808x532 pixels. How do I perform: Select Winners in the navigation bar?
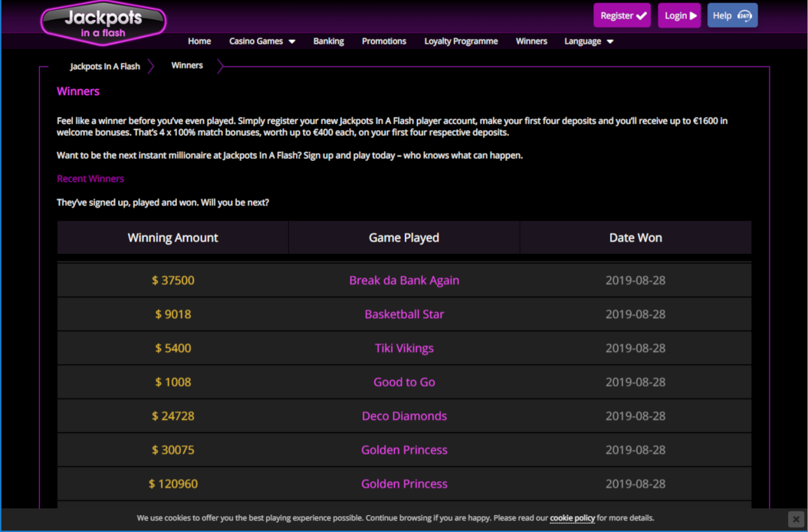coord(531,41)
